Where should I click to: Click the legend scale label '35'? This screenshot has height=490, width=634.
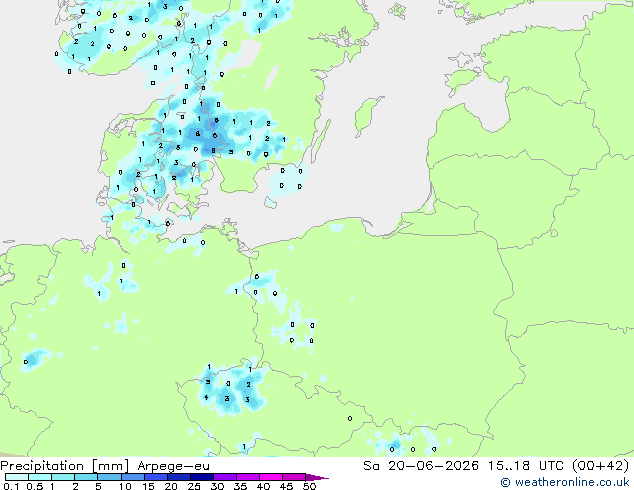(x=240, y=486)
